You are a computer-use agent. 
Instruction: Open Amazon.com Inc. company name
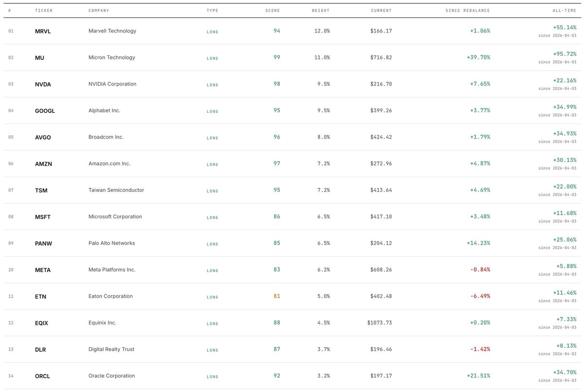click(109, 163)
